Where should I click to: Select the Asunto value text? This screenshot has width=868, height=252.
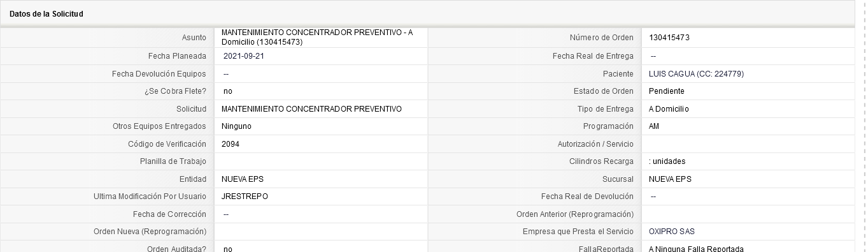tap(317, 37)
